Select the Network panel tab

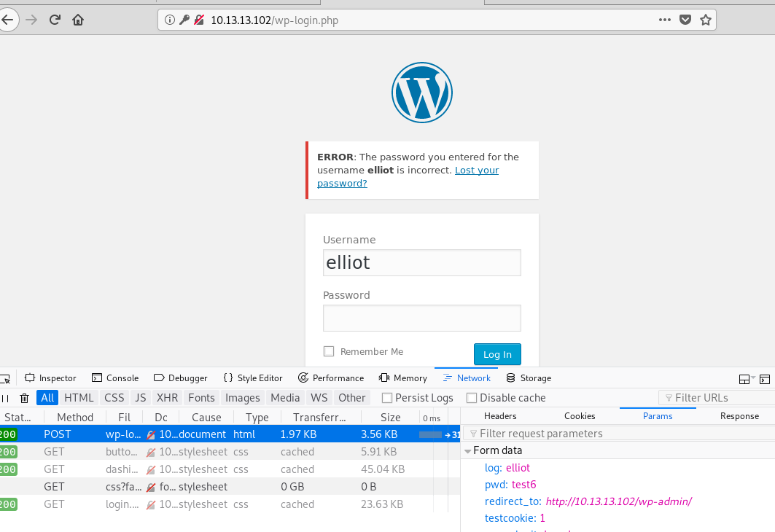point(467,378)
